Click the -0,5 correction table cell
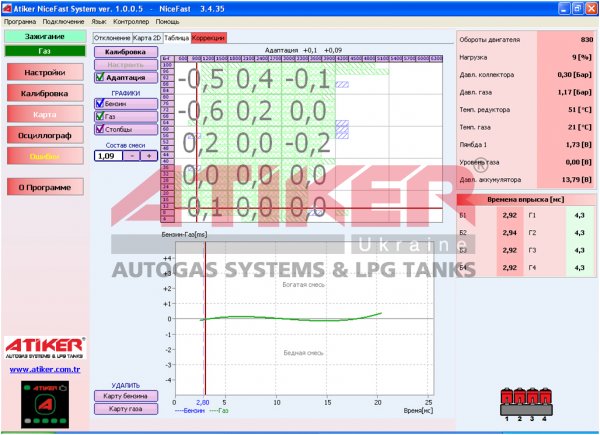 [x=201, y=79]
